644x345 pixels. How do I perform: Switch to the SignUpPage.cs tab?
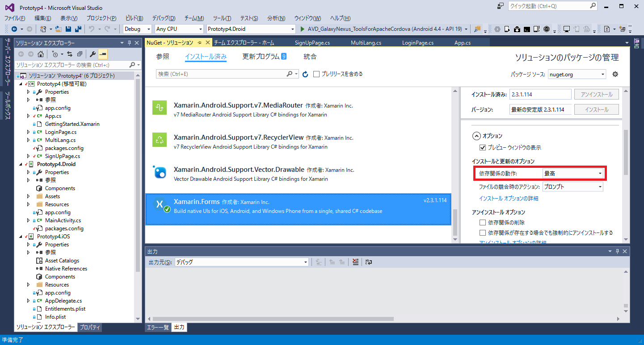coord(312,43)
